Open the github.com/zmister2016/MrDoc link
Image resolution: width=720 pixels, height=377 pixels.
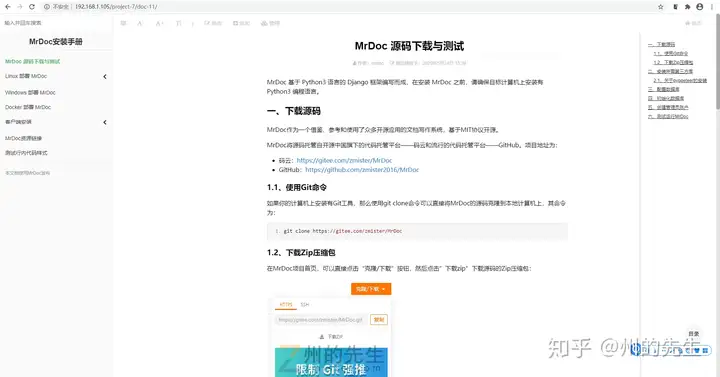point(362,169)
